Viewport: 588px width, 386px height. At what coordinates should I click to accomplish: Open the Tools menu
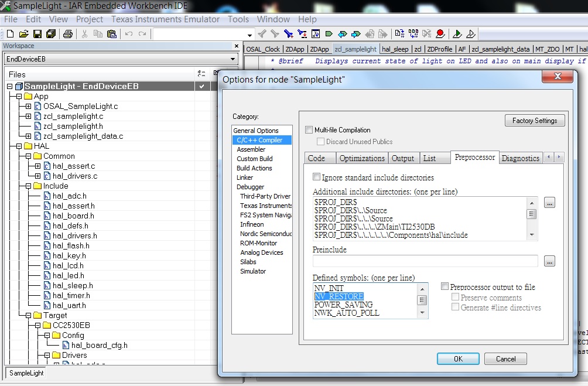[238, 19]
